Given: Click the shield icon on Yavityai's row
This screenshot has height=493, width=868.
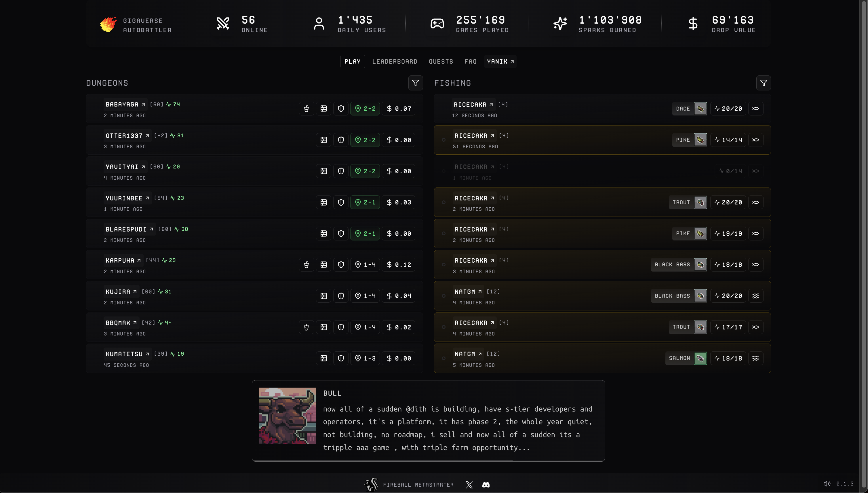Looking at the screenshot, I should click(341, 171).
